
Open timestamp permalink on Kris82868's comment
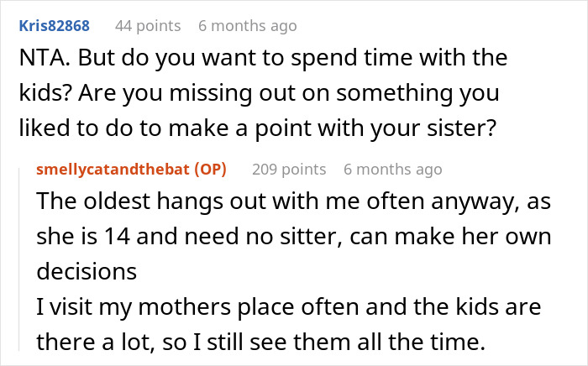(x=247, y=26)
